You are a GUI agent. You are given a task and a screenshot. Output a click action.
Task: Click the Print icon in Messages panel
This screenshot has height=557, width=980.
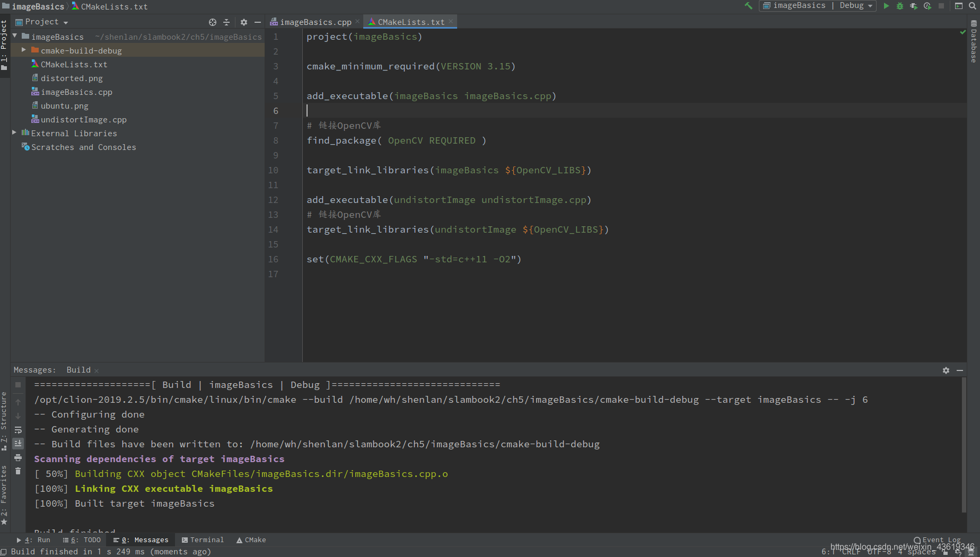click(18, 457)
